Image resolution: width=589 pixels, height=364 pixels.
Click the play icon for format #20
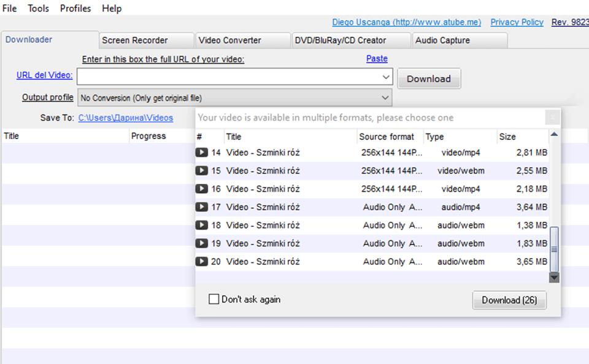coord(202,262)
